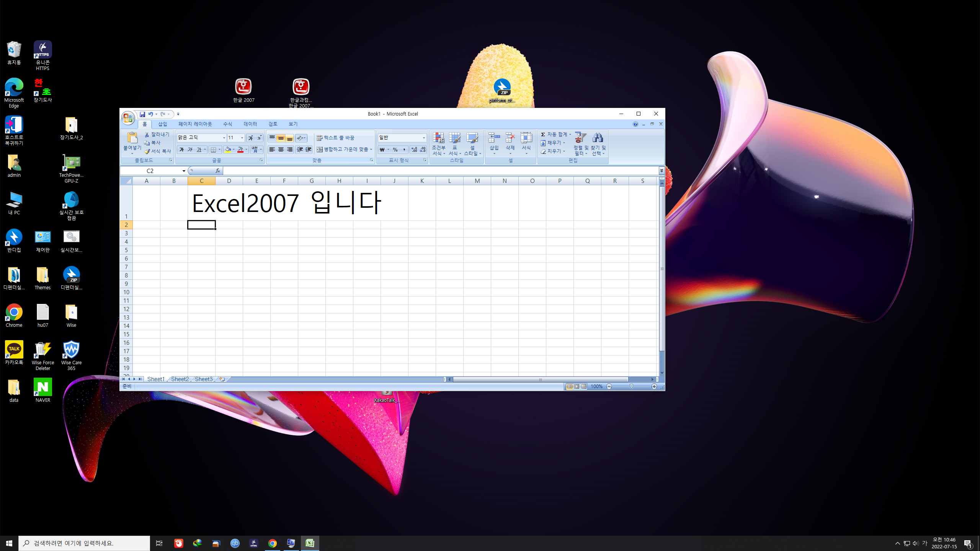Switch to the 보기 (View) tab

click(x=293, y=124)
